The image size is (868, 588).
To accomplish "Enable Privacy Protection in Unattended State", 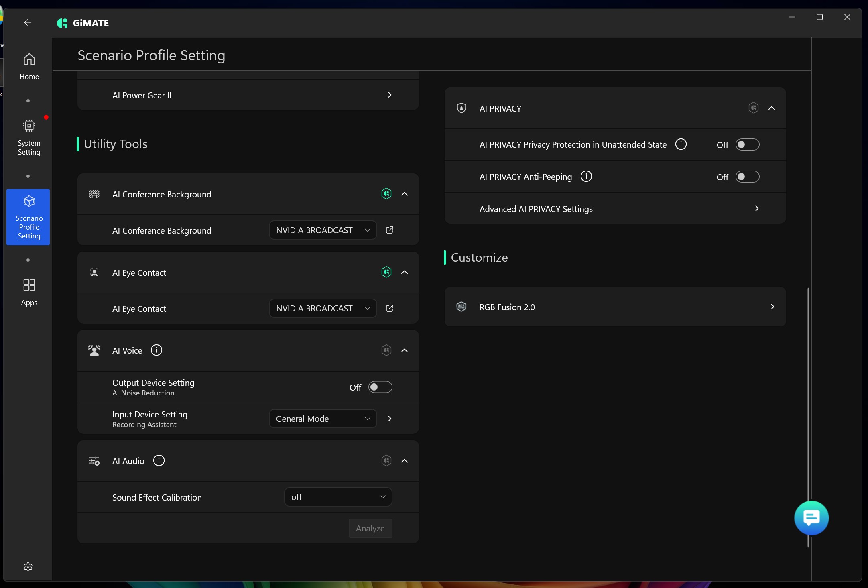I will pyautogui.click(x=747, y=144).
